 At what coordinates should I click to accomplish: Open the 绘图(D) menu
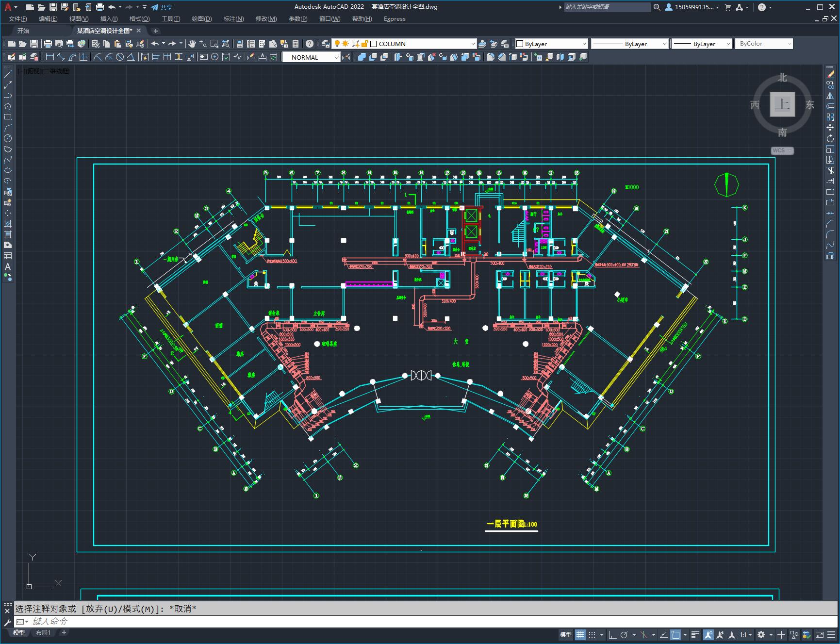pos(202,19)
